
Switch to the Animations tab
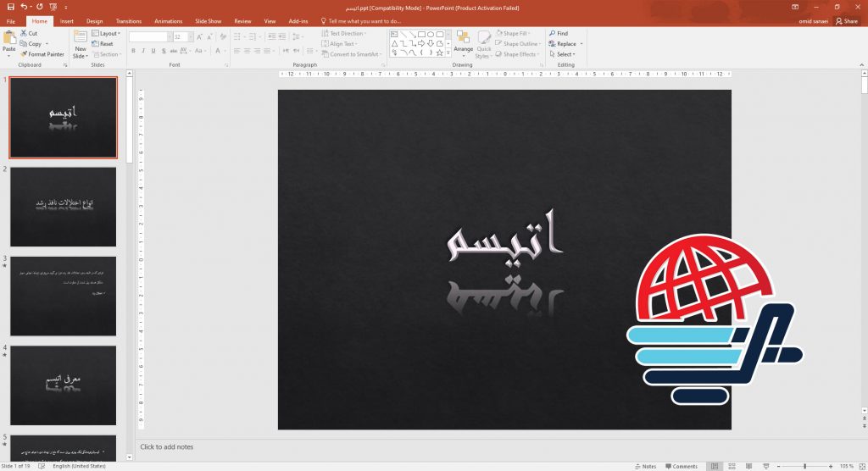click(169, 21)
